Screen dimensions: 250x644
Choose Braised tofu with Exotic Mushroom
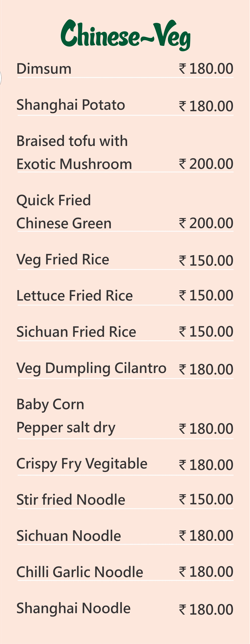coord(74,152)
